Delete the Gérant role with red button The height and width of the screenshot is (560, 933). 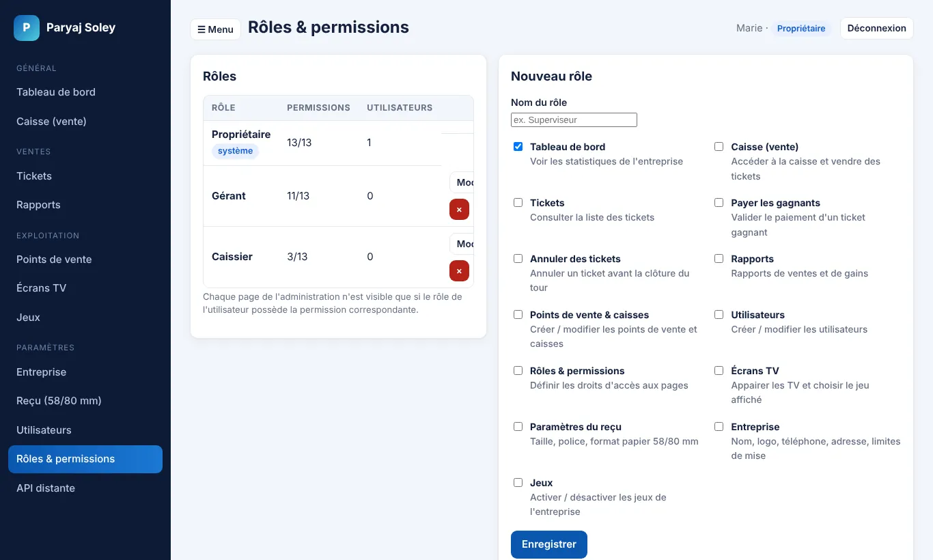(x=459, y=210)
